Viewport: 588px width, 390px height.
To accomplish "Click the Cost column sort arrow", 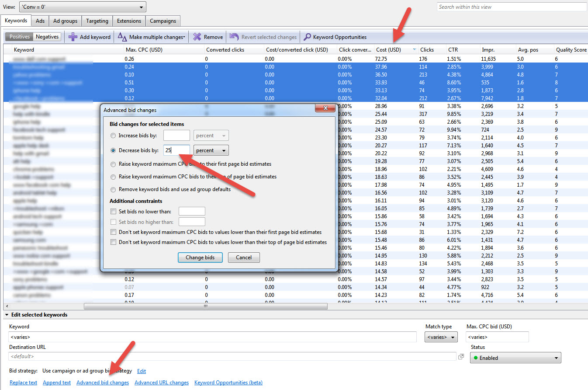I will coord(414,50).
